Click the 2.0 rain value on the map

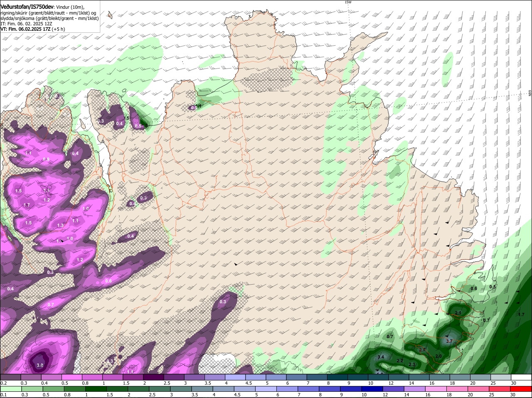point(438,356)
